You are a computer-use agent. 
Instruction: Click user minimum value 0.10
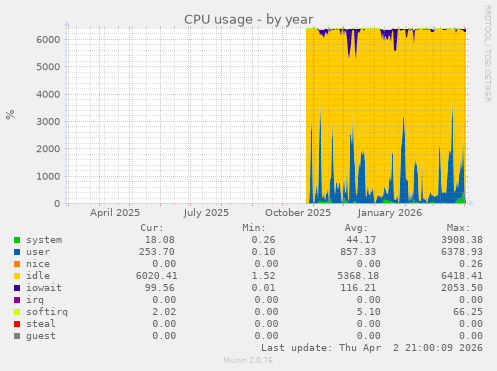click(263, 252)
